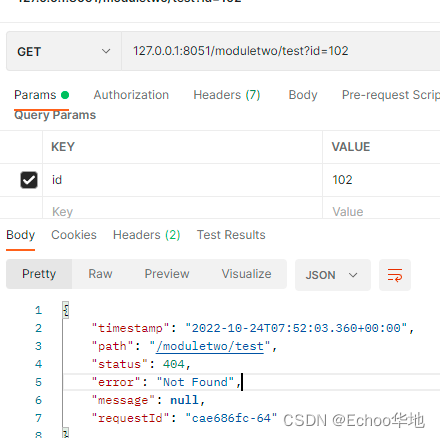440x438 pixels.
Task: Collapse JSON object at line 1 brace
Action: 66,310
